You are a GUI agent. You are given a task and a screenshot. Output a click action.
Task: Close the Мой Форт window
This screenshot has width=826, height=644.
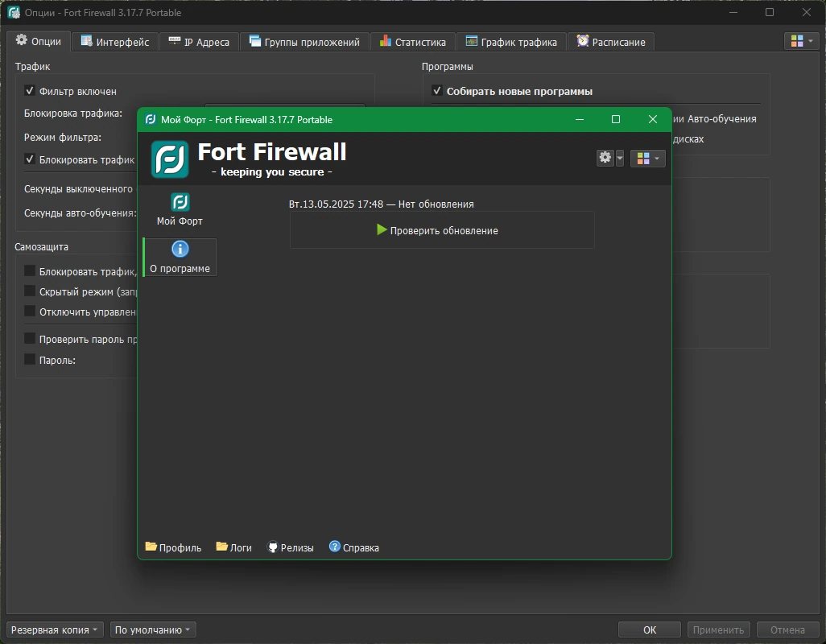[x=653, y=119]
